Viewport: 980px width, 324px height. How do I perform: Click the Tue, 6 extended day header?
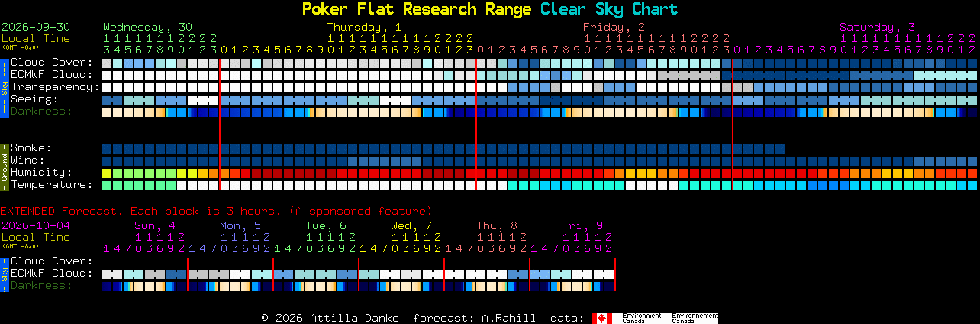(x=326, y=225)
